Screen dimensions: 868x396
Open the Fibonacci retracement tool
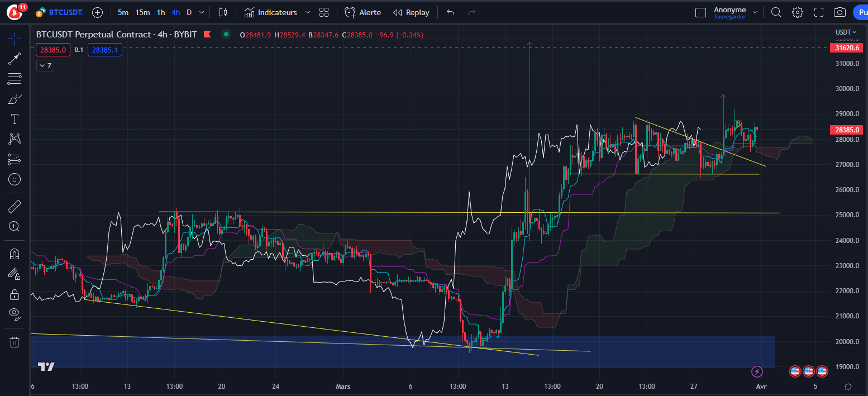14,79
